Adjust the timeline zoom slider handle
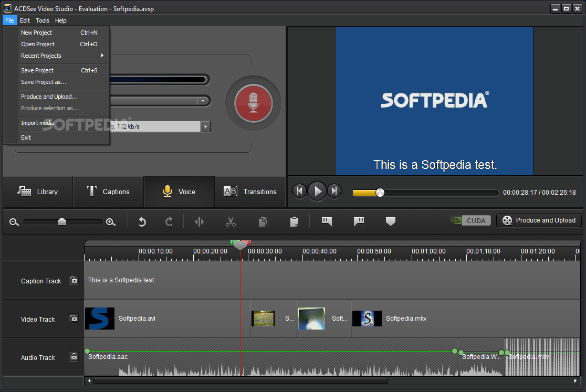This screenshot has height=392, width=586. coord(62,222)
